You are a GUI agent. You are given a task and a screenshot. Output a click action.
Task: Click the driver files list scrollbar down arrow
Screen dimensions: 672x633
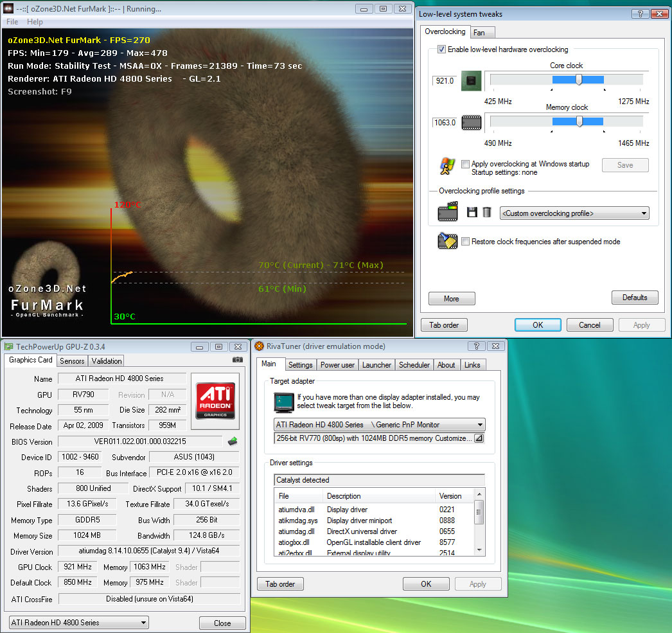pos(479,550)
